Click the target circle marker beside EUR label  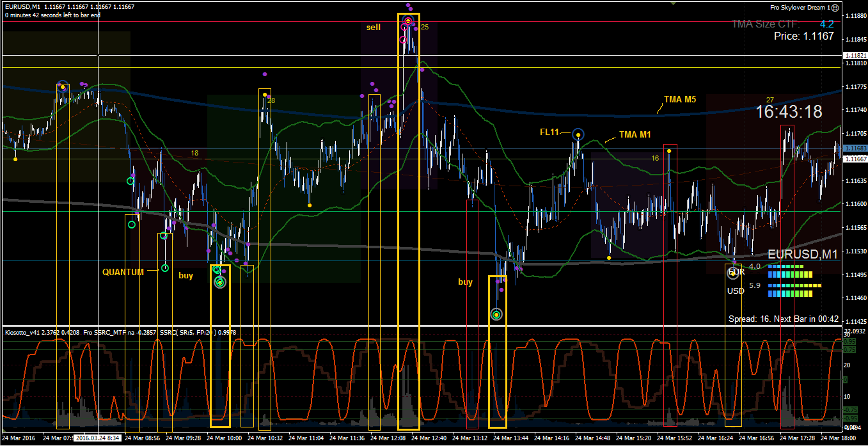point(733,273)
